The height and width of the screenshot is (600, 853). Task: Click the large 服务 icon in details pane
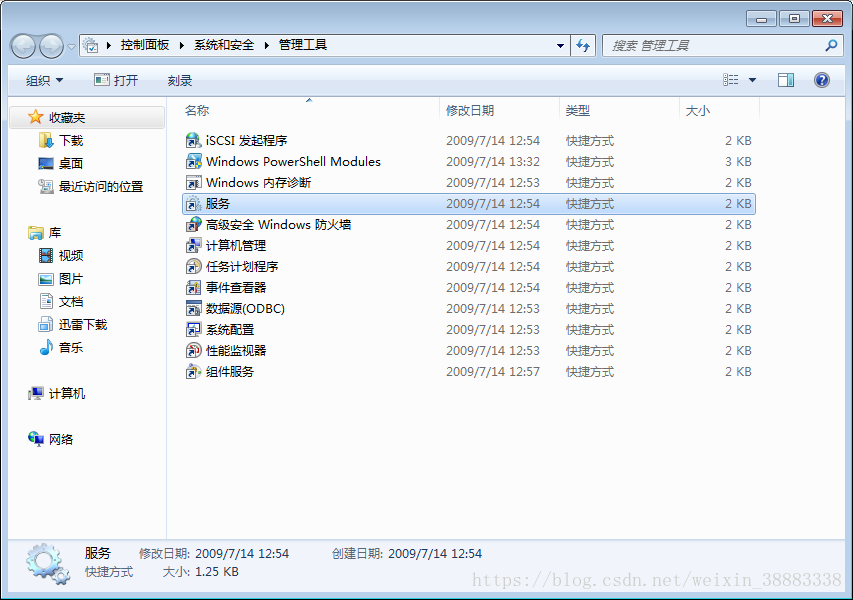(48, 564)
